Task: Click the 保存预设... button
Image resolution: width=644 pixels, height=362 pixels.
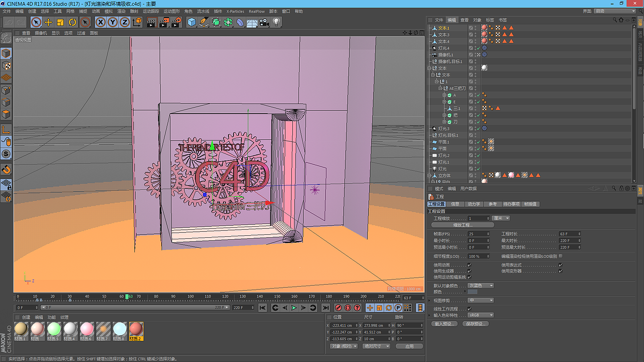Action: click(x=475, y=324)
